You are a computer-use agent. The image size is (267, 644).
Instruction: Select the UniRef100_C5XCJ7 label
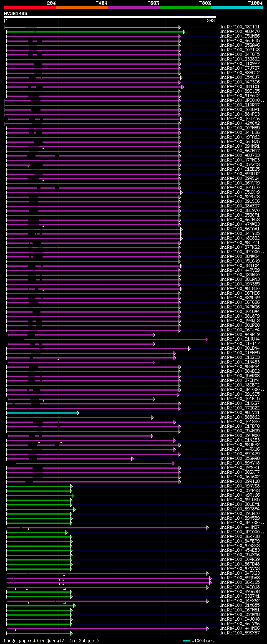tap(240, 78)
